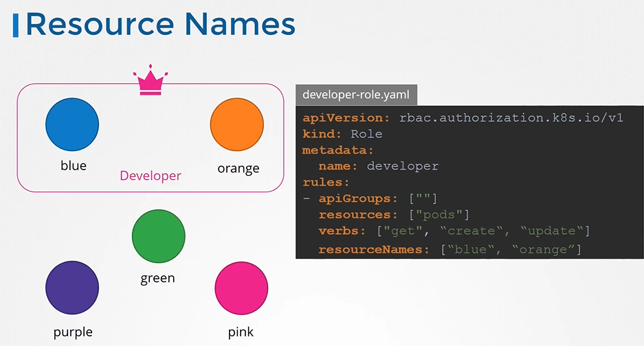Screen dimensions: 644x346
Task: Click the pink pod circle
Action: pos(241,288)
